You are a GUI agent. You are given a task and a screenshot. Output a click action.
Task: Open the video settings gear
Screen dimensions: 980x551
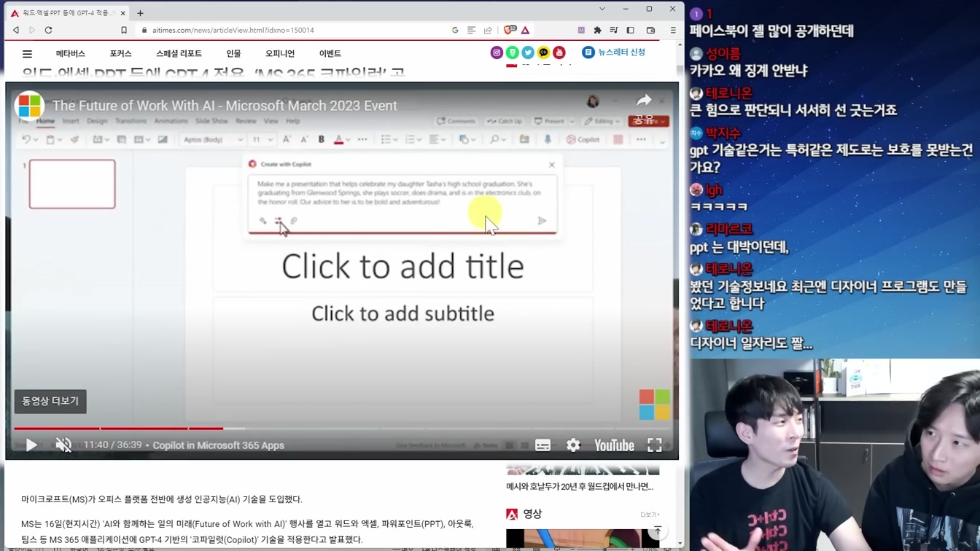[573, 445]
